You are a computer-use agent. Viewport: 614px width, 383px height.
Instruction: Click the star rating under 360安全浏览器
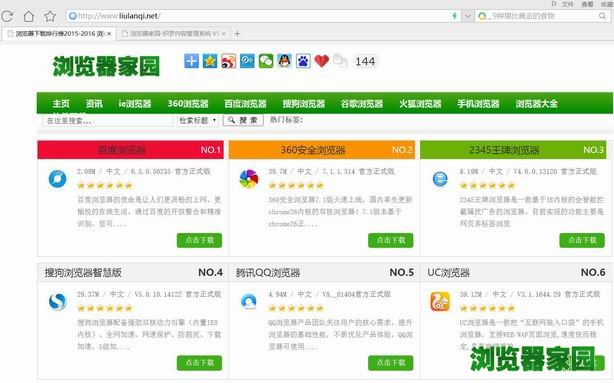click(296, 186)
